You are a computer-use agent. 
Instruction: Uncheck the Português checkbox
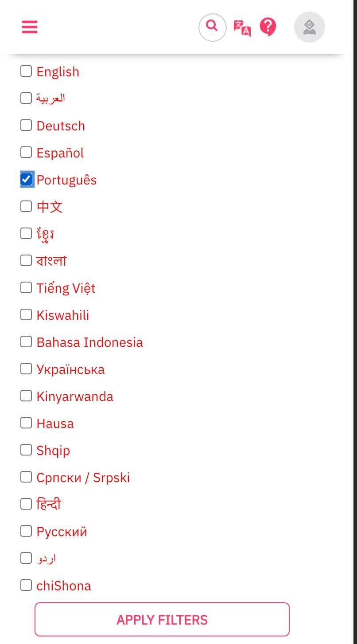(x=26, y=179)
